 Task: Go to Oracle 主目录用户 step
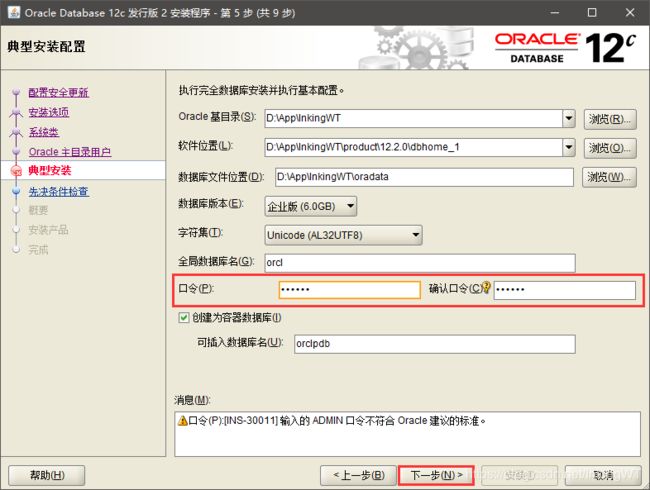[x=70, y=152]
